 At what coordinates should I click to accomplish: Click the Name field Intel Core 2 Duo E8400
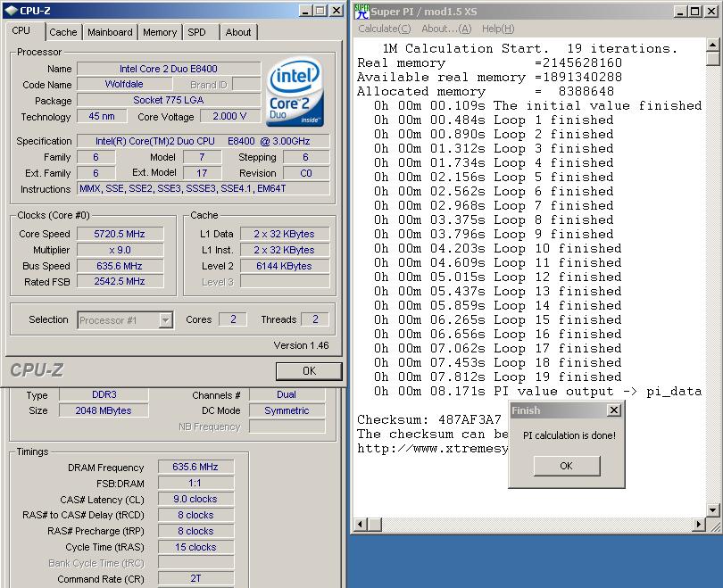[169, 69]
